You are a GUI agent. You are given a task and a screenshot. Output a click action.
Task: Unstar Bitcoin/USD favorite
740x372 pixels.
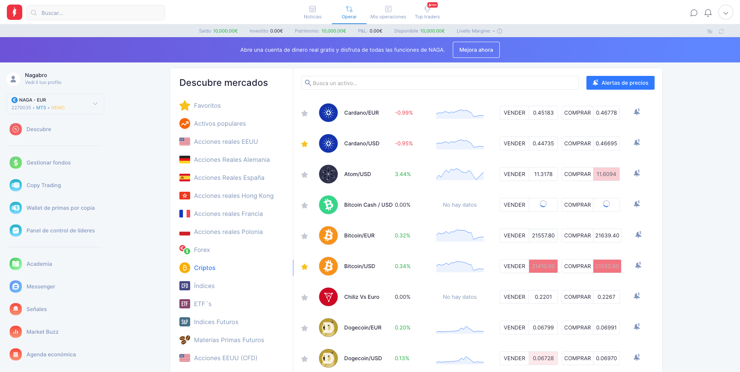304,267
